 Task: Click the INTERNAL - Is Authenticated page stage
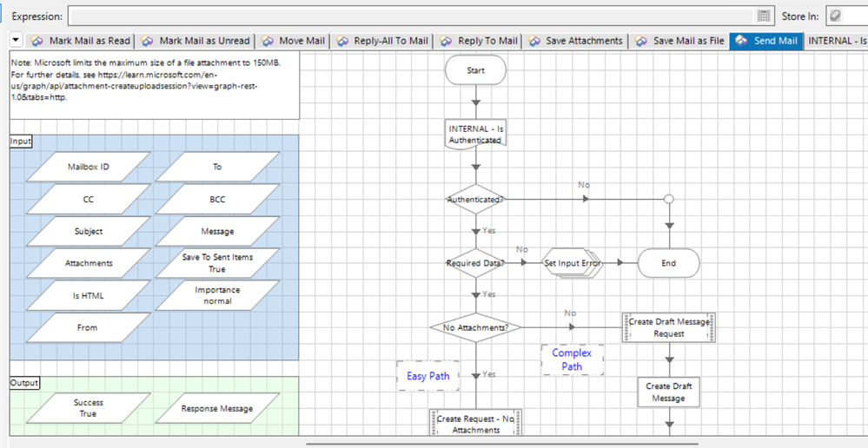(x=475, y=135)
